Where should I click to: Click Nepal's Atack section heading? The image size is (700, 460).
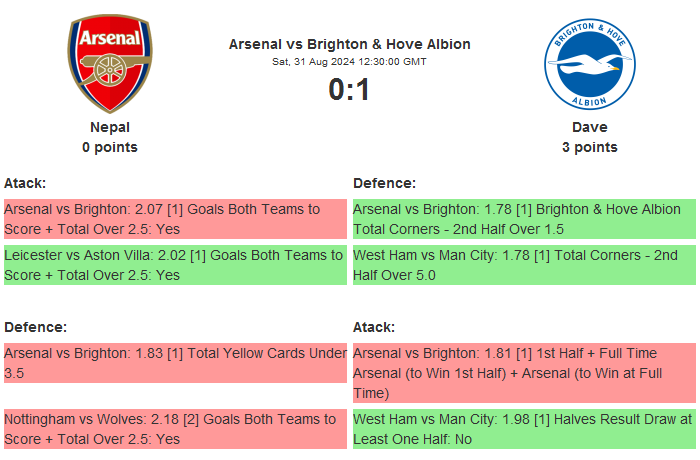25,183
